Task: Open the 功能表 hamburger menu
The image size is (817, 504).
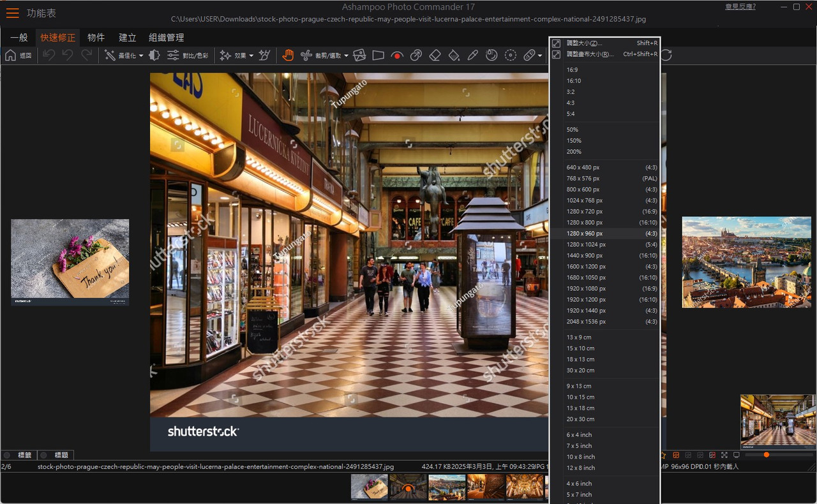Action: pyautogui.click(x=12, y=13)
